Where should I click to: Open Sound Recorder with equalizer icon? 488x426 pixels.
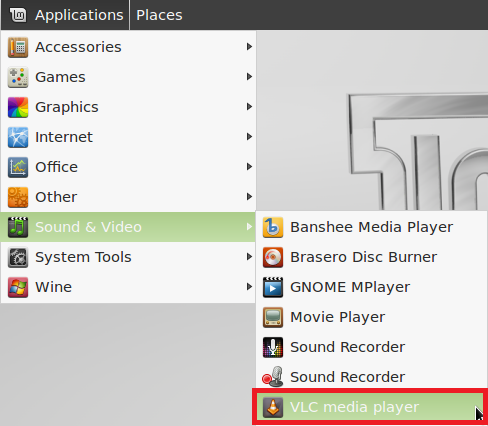(371, 347)
